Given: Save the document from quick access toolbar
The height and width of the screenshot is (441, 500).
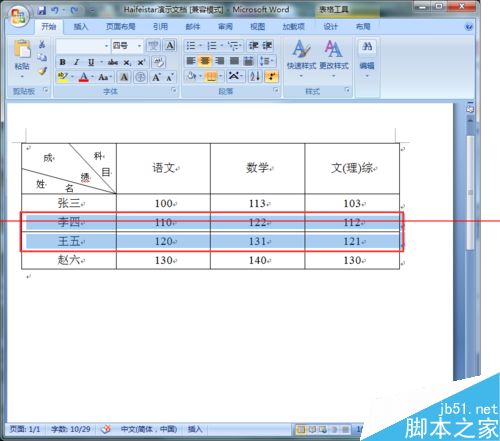Looking at the screenshot, I should point(42,11).
